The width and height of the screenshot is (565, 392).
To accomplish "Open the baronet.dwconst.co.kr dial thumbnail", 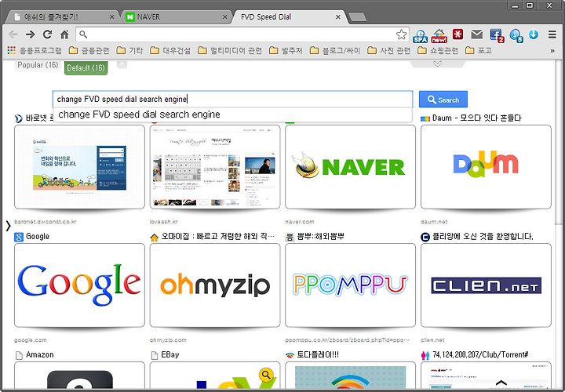I will [79, 167].
